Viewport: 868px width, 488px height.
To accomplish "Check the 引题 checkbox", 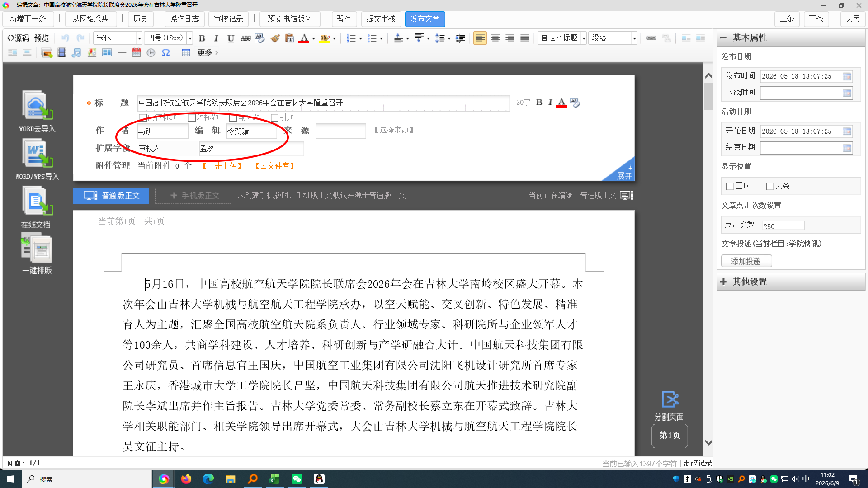I will point(274,118).
